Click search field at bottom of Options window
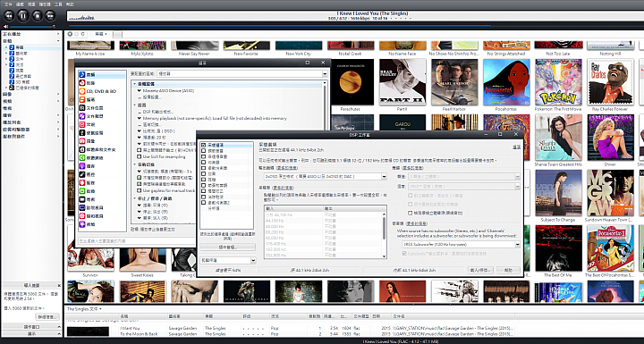Image resolution: width=644 pixels, height=344 pixels. pyautogui.click(x=137, y=241)
